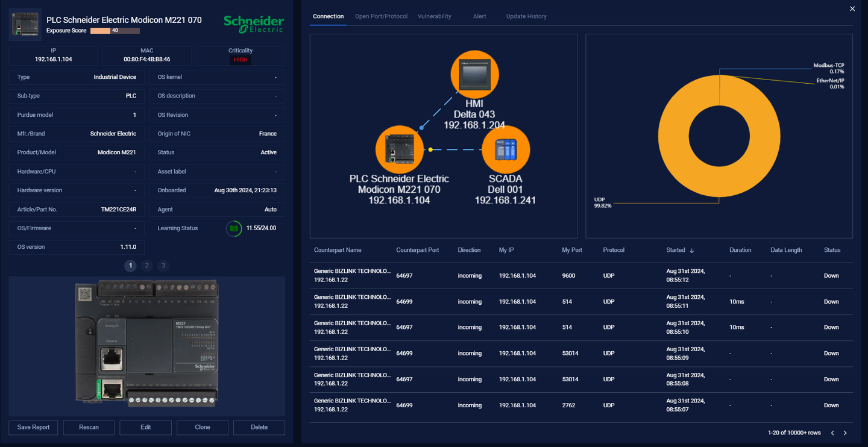Select the SCADA Dell 001 node icon
868x447 pixels.
pyautogui.click(x=506, y=149)
